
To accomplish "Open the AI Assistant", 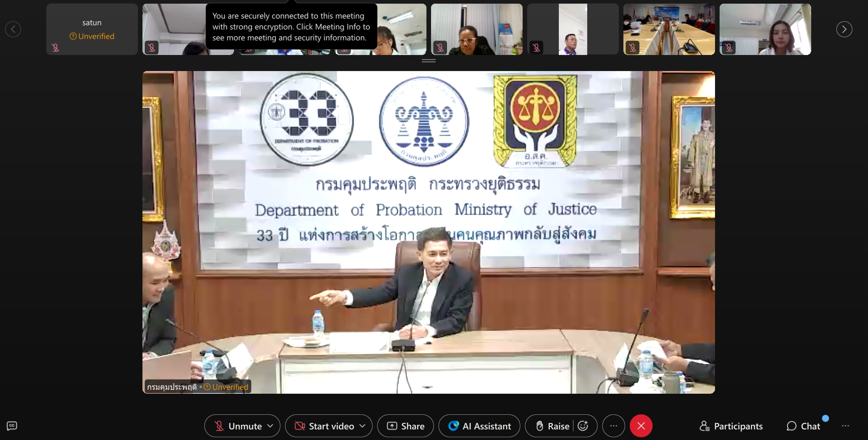I will [479, 426].
